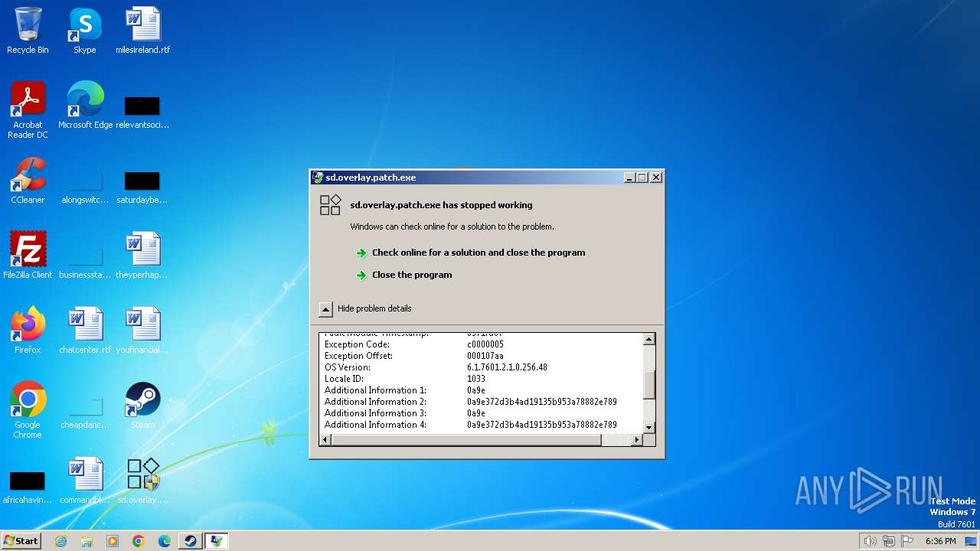Switch to sd.overlay.patch.exe taskbar button
Viewport: 980px width, 551px height.
[x=217, y=541]
